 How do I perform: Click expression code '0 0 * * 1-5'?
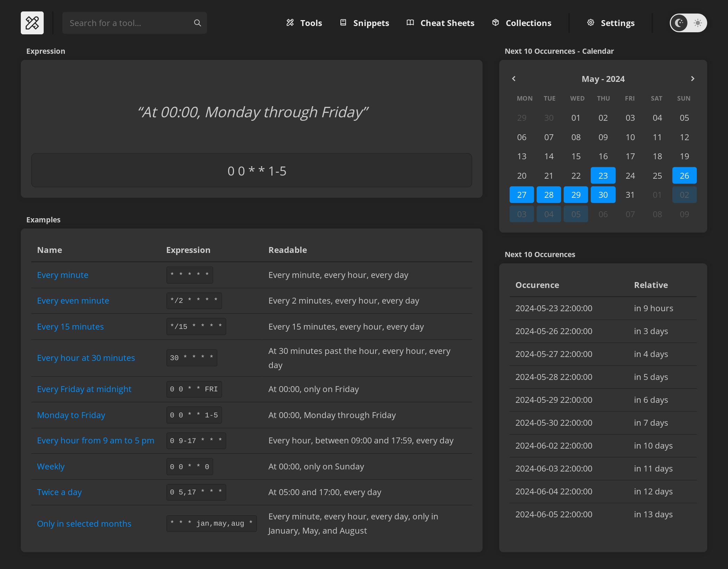click(x=194, y=415)
